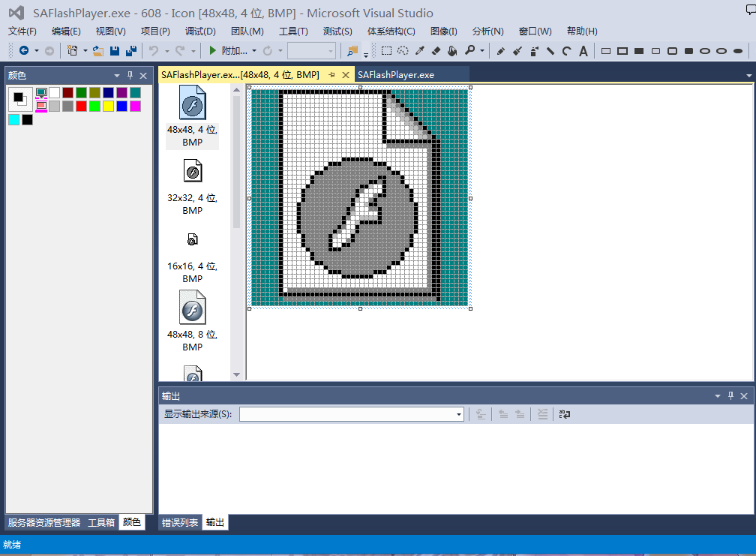Select the Curve tool
This screenshot has width=756, height=556.
tap(567, 50)
